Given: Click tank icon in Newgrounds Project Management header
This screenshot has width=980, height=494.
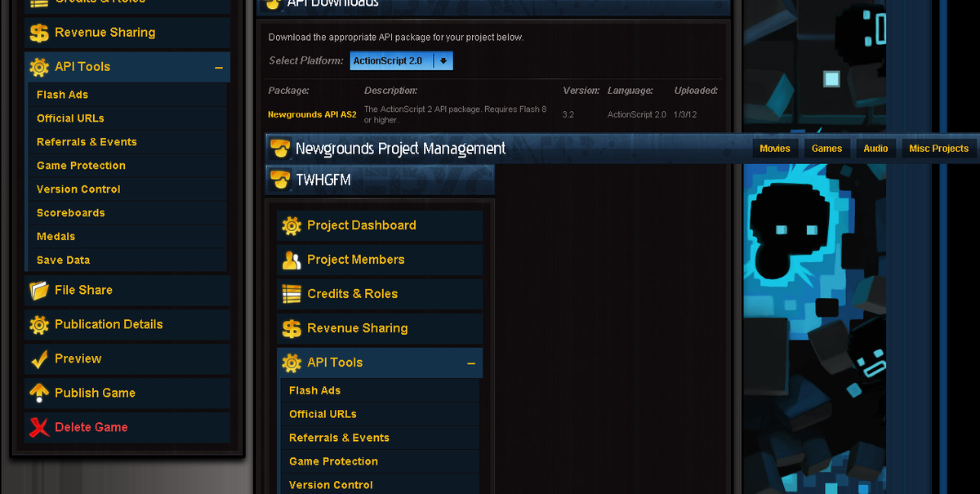Looking at the screenshot, I should [280, 149].
